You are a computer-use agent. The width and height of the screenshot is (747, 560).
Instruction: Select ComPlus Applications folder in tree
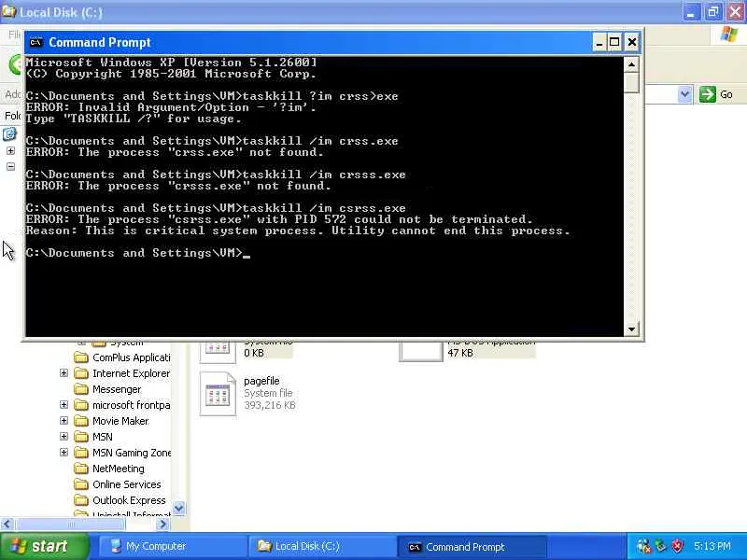[x=132, y=357]
